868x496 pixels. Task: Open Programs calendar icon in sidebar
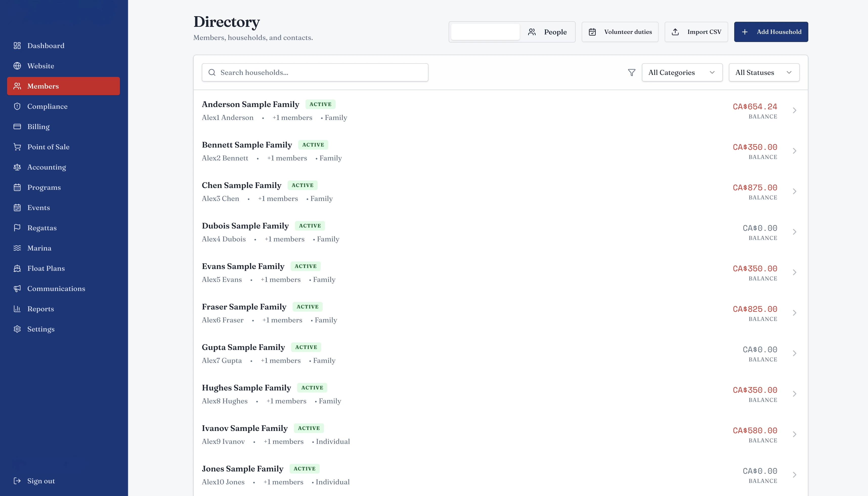pyautogui.click(x=17, y=187)
